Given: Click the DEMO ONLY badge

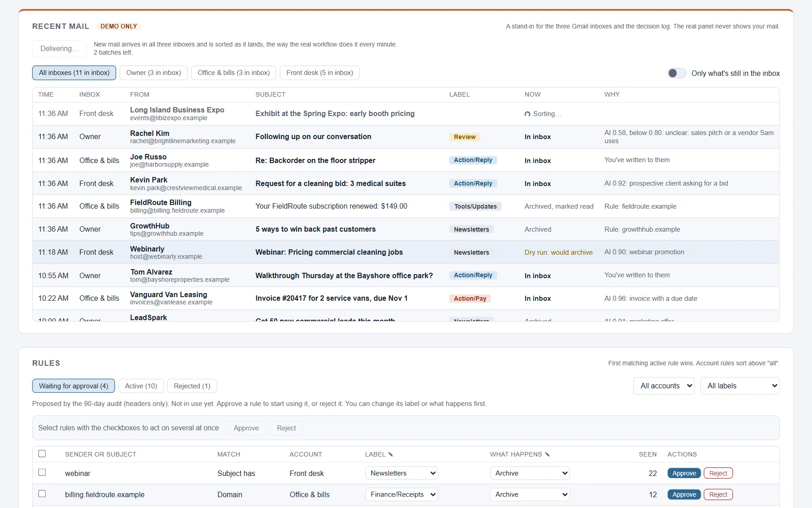Looking at the screenshot, I should click(119, 26).
